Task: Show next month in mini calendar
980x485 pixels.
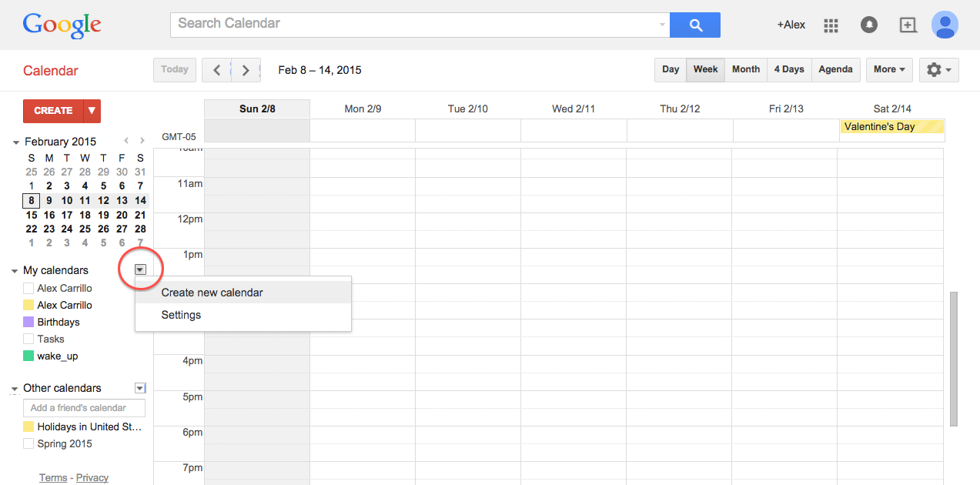Action: click(x=142, y=141)
